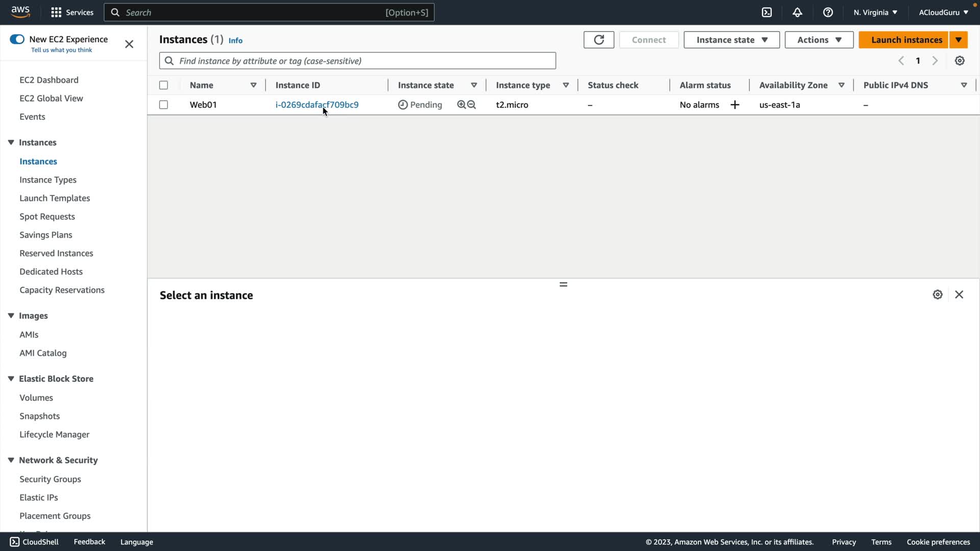Click the refresh instances icon button

click(x=599, y=40)
